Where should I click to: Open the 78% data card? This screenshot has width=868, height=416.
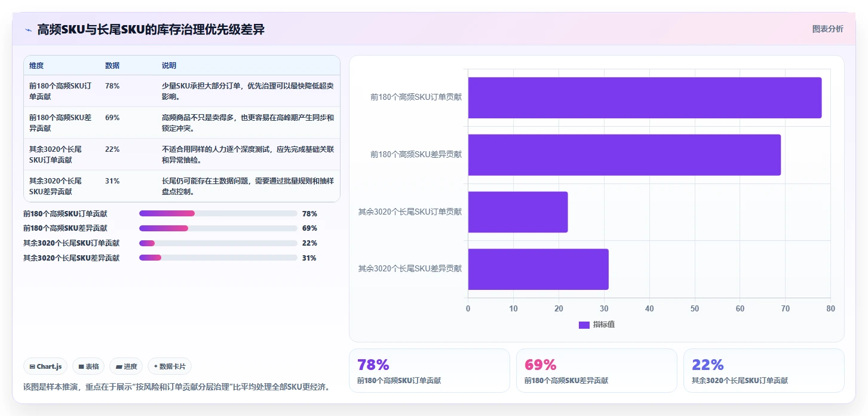point(429,371)
